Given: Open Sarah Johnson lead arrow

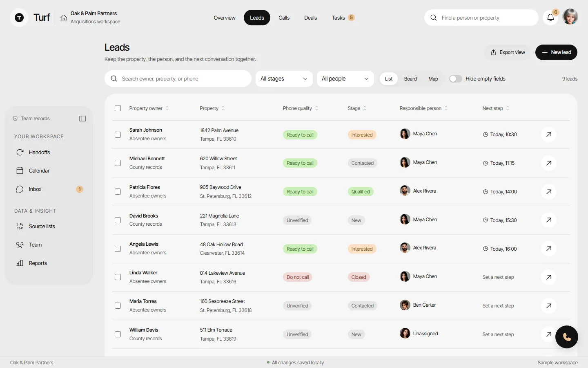Looking at the screenshot, I should pyautogui.click(x=549, y=135).
